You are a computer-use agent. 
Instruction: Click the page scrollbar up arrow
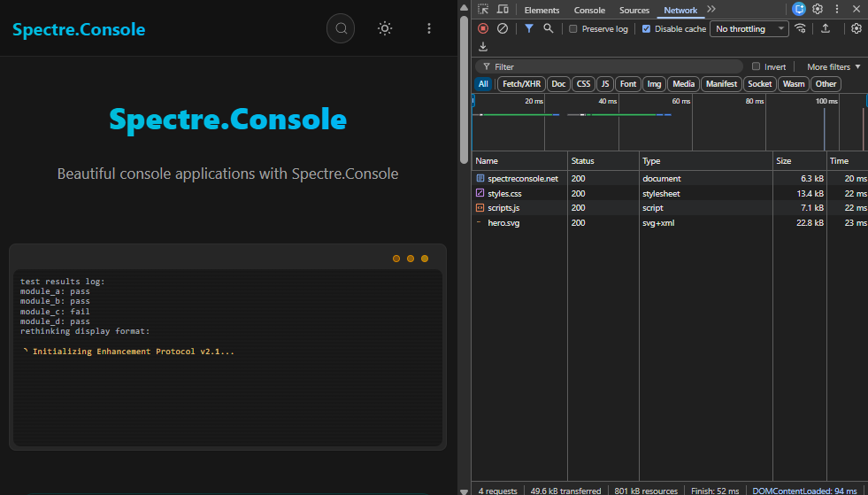click(464, 8)
